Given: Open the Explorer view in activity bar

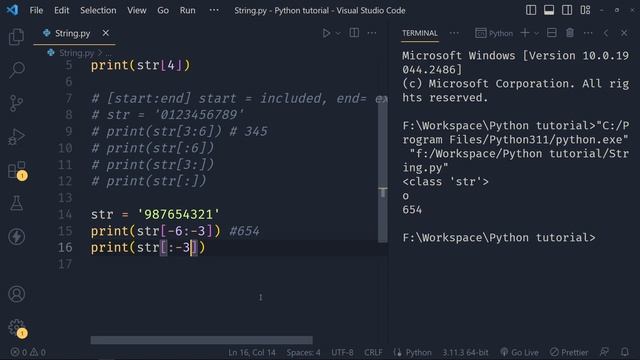Looking at the screenshot, I should click(16, 37).
